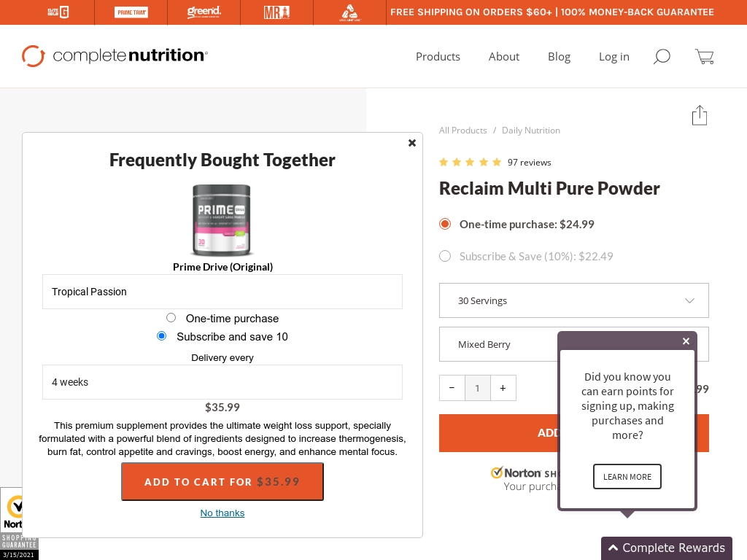The width and height of the screenshot is (747, 560).
Task: Click the Green'd brand logo
Action: (204, 12)
